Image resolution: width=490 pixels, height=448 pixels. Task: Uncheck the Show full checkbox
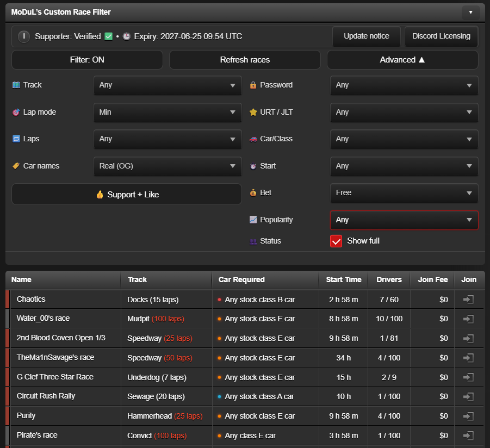(x=336, y=241)
